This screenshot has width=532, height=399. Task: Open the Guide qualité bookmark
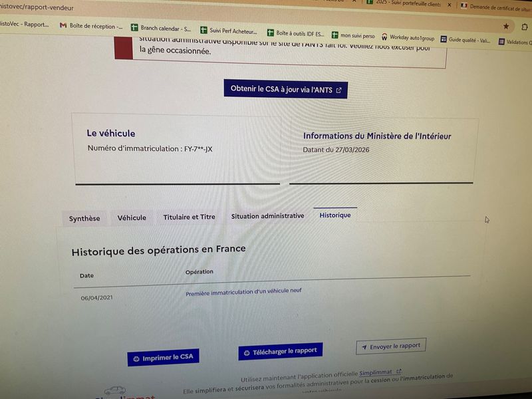coord(465,40)
